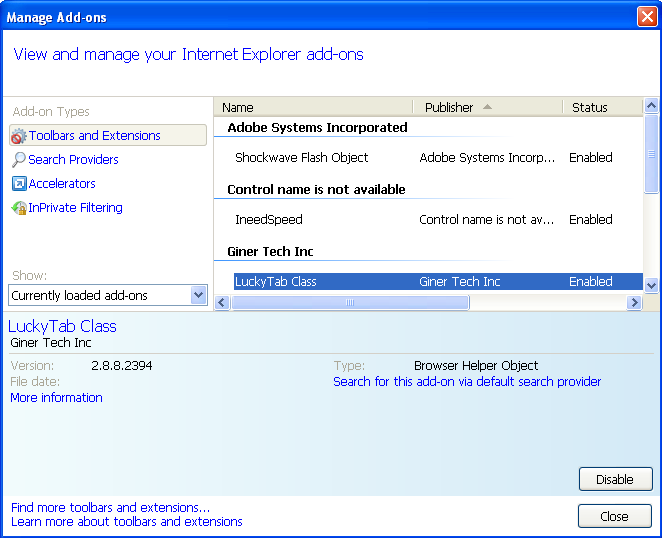Viewport: 662px width, 538px height.
Task: Click the Search Providers magnifier icon
Action: point(18,160)
